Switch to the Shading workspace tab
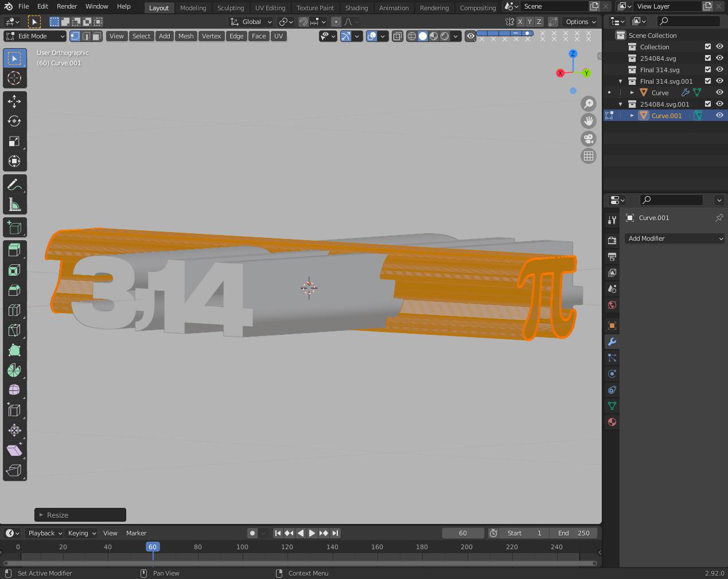The height and width of the screenshot is (579, 728). 356,7
